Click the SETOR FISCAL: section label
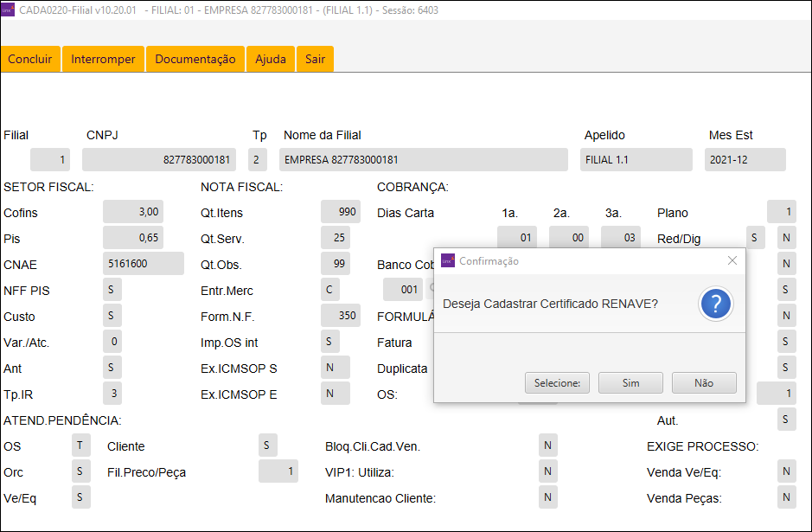812x532 pixels. coord(48,188)
